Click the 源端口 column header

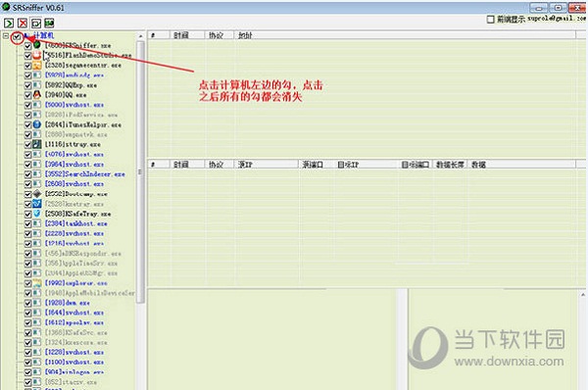click(x=317, y=165)
